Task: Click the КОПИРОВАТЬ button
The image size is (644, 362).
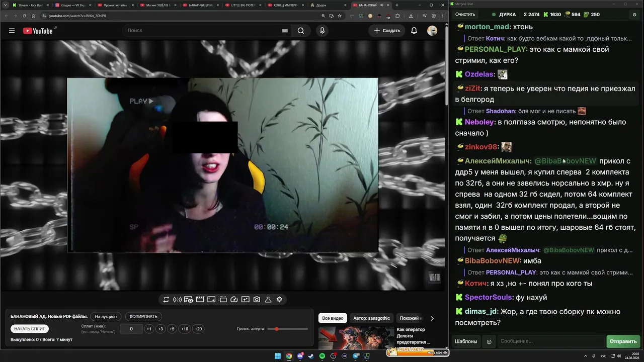Action: coord(143,317)
